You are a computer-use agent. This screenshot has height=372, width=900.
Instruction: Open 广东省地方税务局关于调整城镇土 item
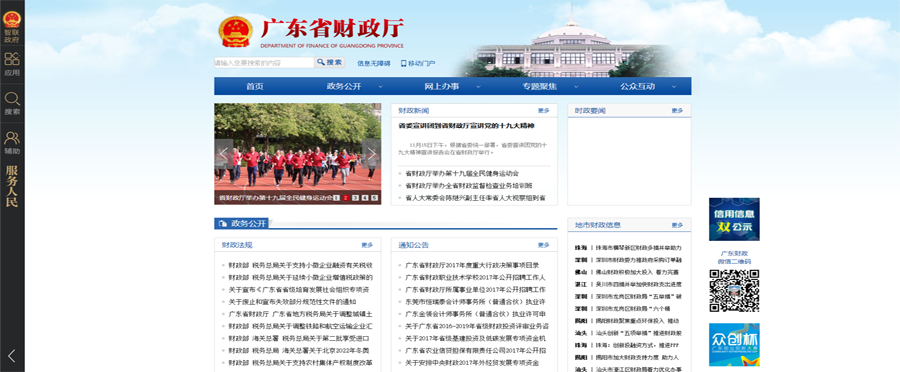(x=300, y=314)
